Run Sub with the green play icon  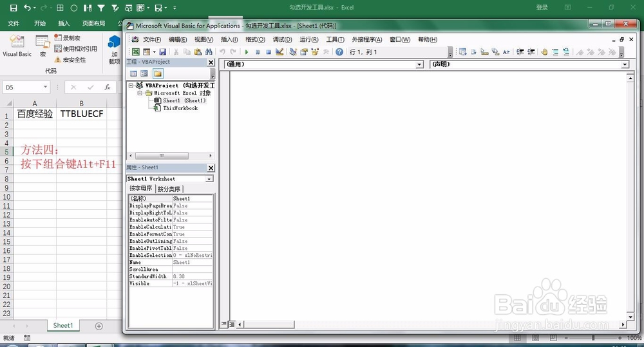tap(247, 52)
